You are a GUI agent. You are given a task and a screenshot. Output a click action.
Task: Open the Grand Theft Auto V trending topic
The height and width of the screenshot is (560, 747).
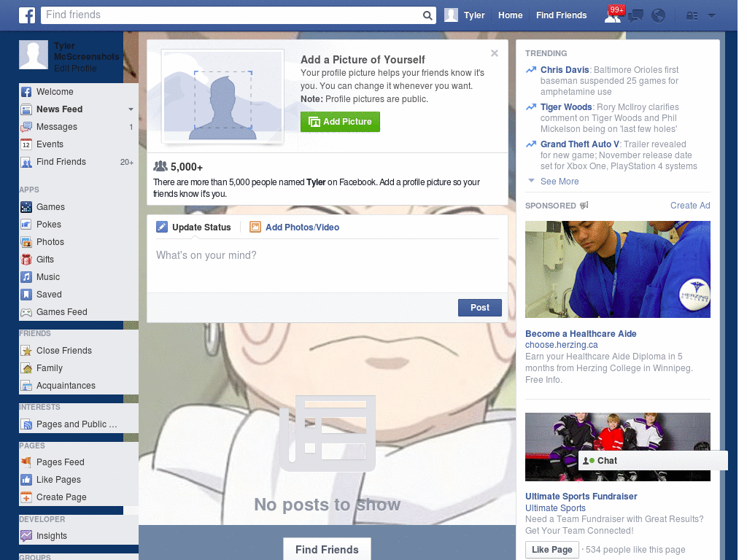579,144
